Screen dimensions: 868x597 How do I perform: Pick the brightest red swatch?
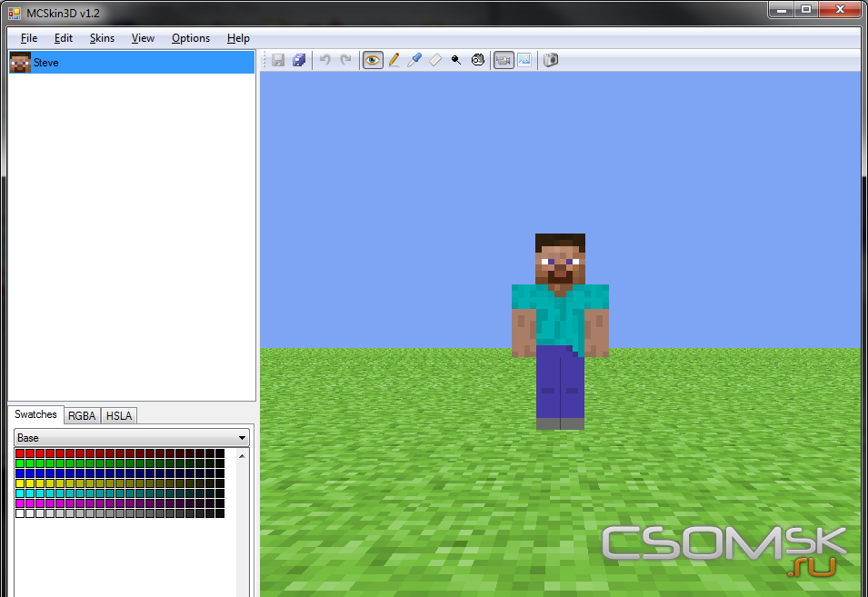pyautogui.click(x=20, y=453)
